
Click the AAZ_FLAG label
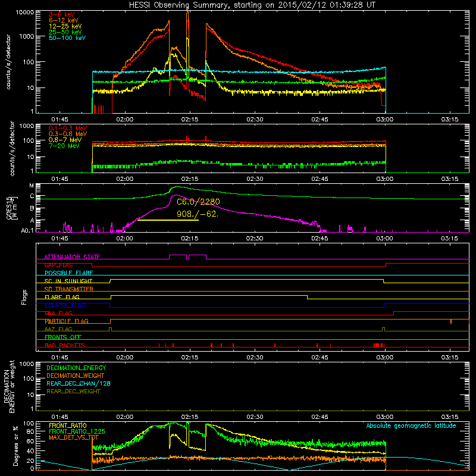pos(58,329)
